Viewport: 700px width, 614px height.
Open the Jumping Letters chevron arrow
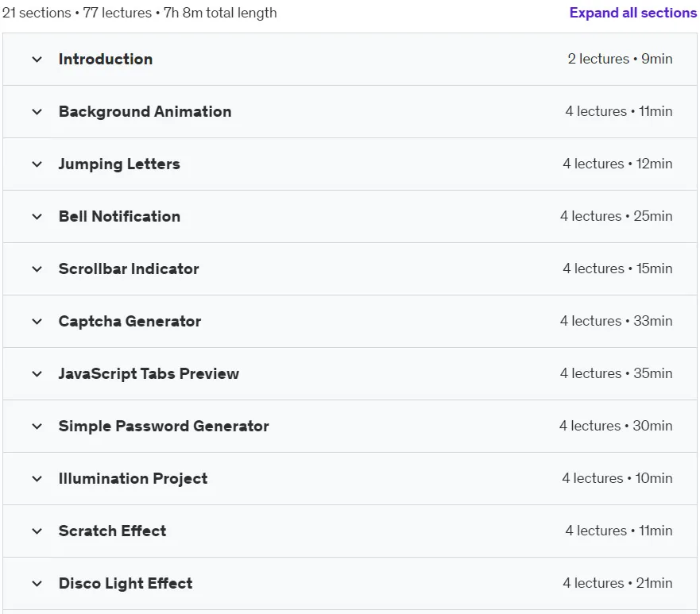[x=37, y=164]
